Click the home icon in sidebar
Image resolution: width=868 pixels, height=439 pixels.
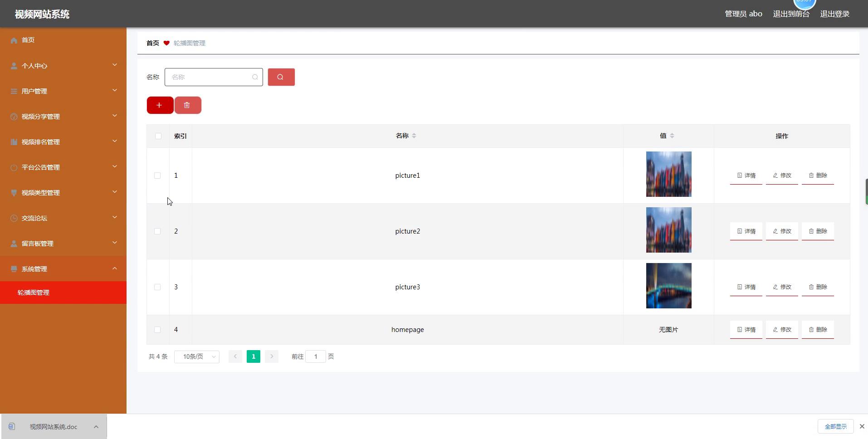(14, 40)
